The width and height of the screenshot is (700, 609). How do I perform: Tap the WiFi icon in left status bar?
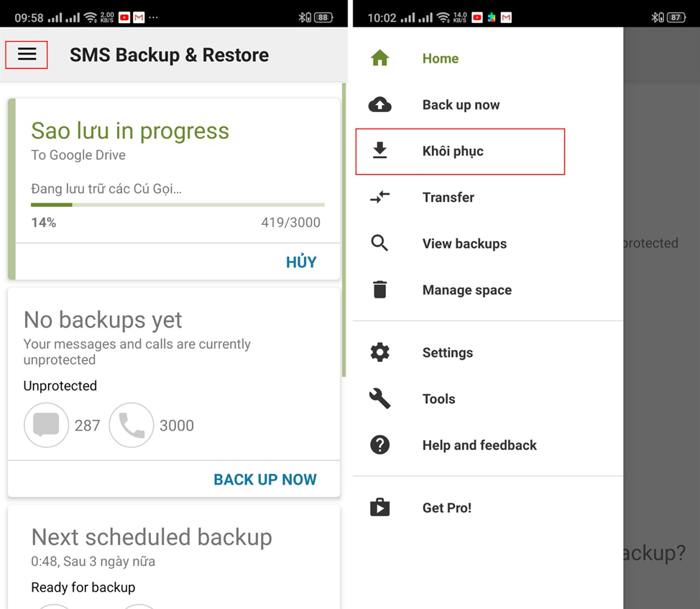click(x=91, y=18)
